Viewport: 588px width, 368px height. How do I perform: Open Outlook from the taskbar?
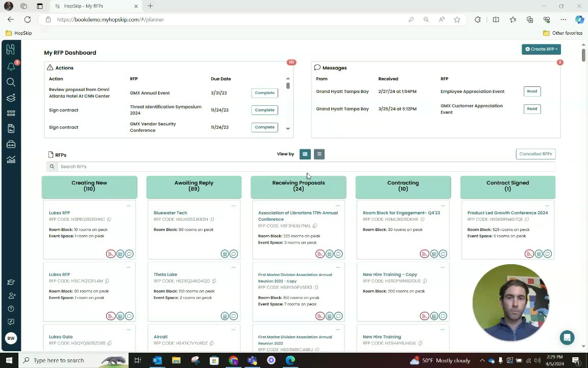(x=157, y=360)
